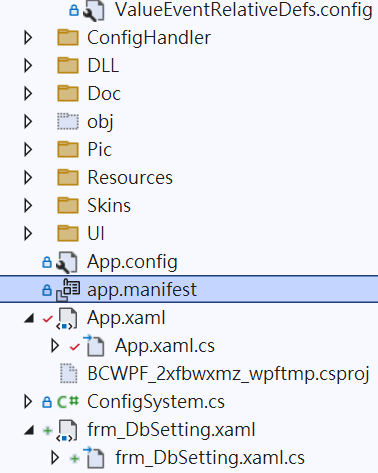
Task: Select the BCWPF_2xfbwxmz_wpftmp.csproj file name
Action: click(x=228, y=374)
